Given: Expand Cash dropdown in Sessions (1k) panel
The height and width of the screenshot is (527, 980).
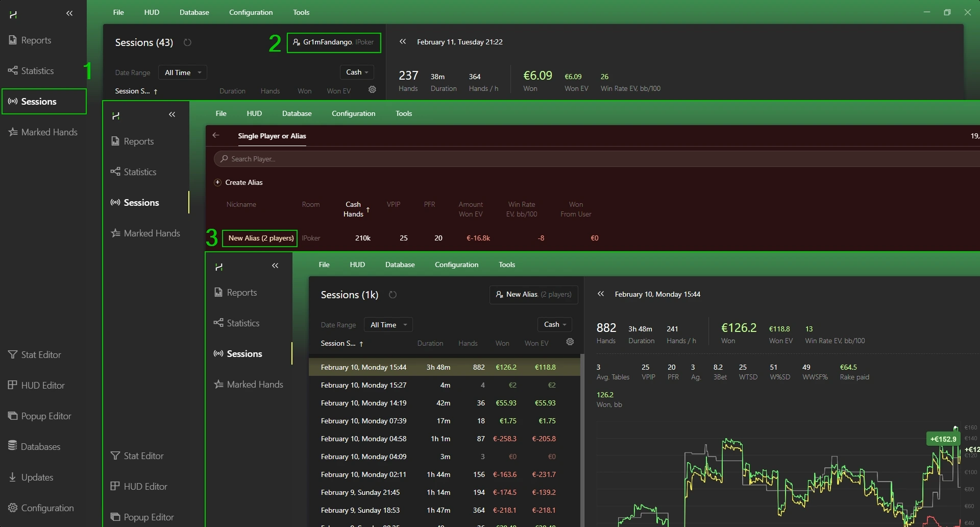Looking at the screenshot, I should 554,324.
